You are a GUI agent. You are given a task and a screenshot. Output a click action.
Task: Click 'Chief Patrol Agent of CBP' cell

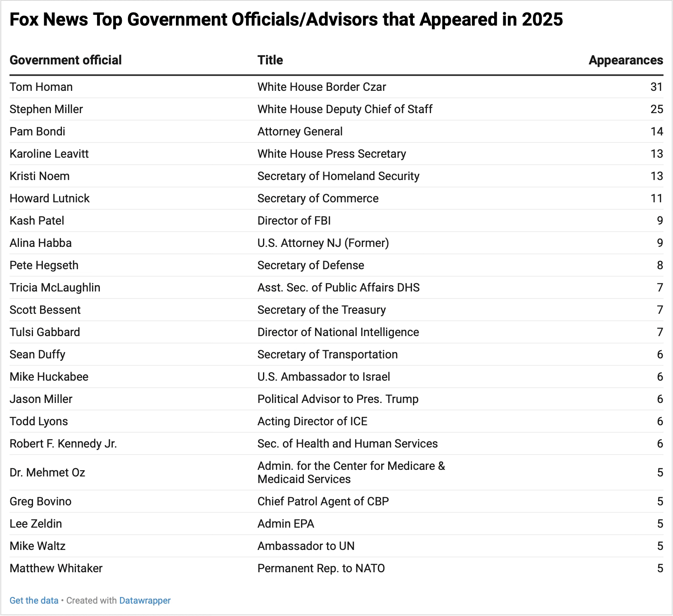click(323, 501)
